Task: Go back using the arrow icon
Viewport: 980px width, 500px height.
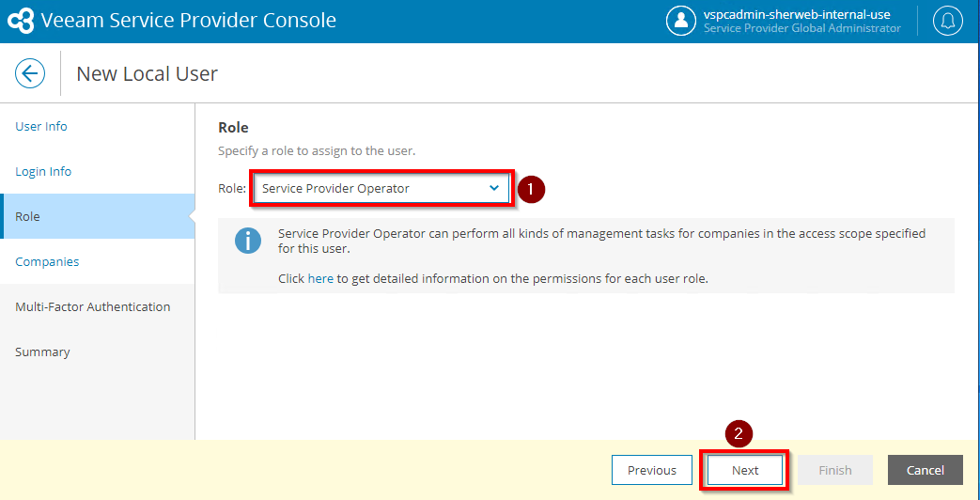Action: 30,73
